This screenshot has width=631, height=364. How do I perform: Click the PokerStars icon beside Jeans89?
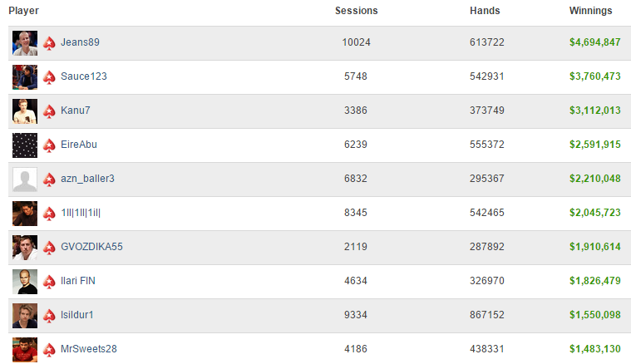49,43
